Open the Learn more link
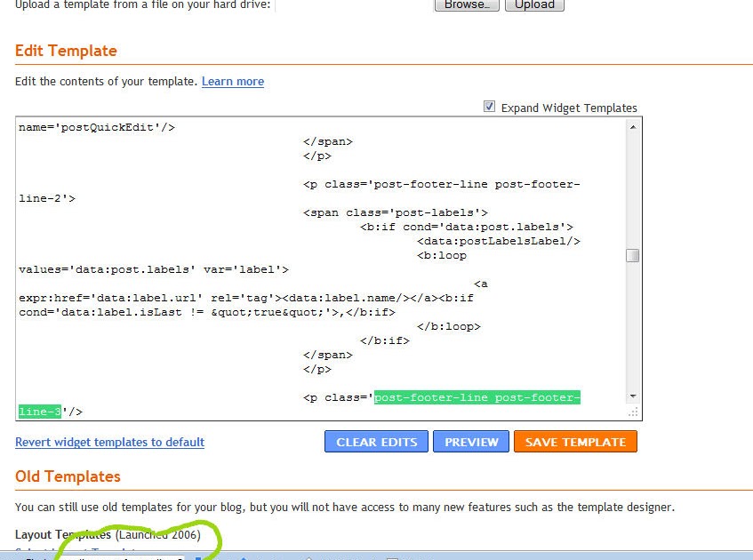The image size is (753, 560). pos(232,81)
